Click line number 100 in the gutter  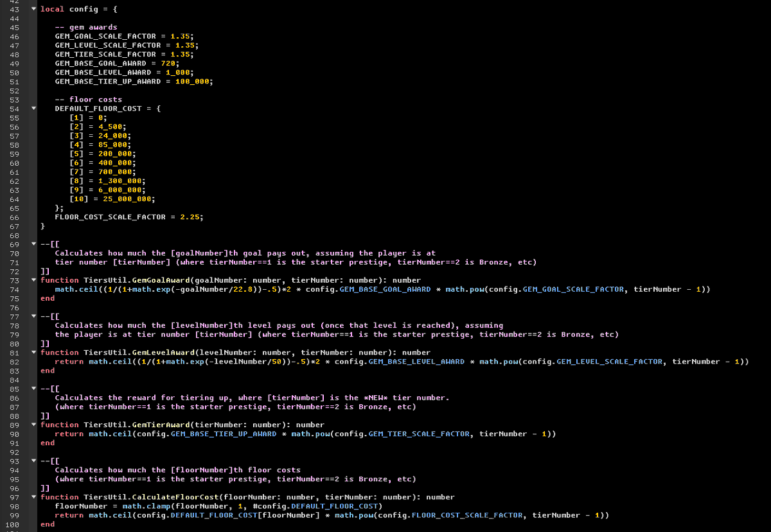click(12, 524)
